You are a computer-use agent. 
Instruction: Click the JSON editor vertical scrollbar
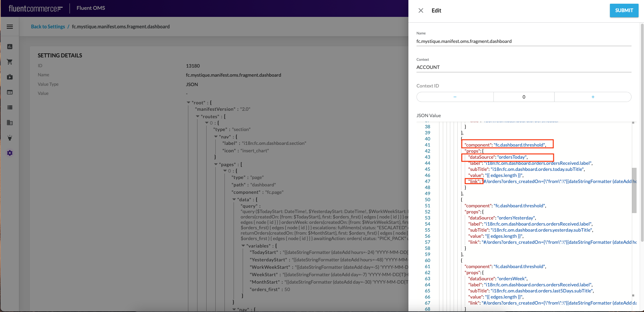(x=634, y=190)
